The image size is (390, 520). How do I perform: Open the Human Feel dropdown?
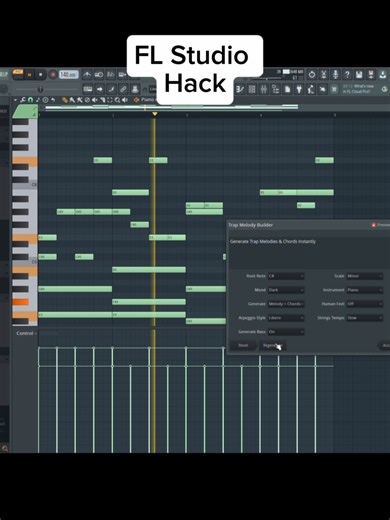point(365,304)
